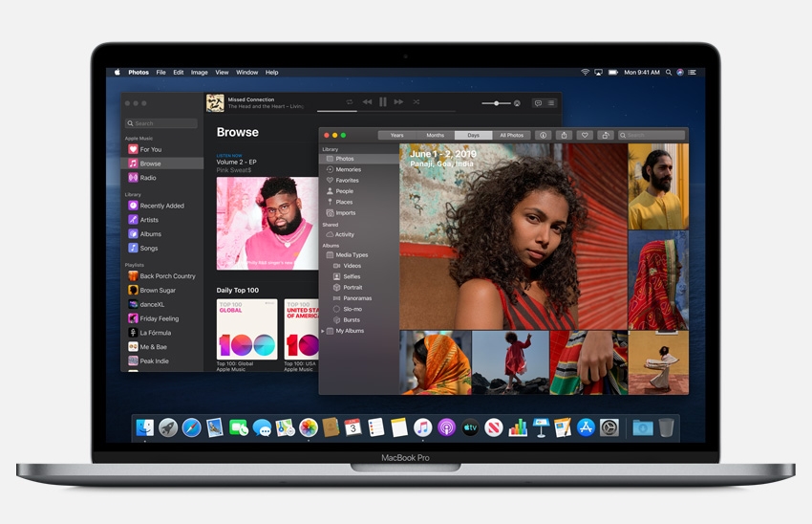Pause the currently playing song

coord(382,102)
